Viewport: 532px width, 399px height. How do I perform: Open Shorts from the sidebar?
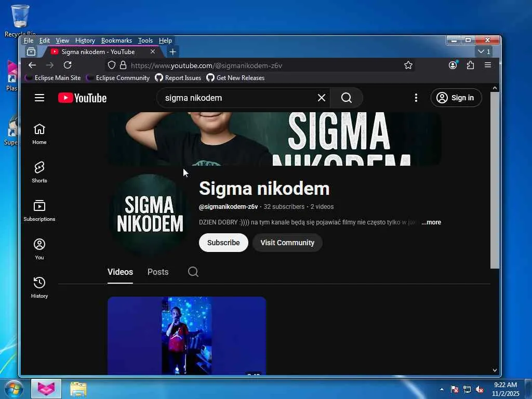(x=39, y=172)
